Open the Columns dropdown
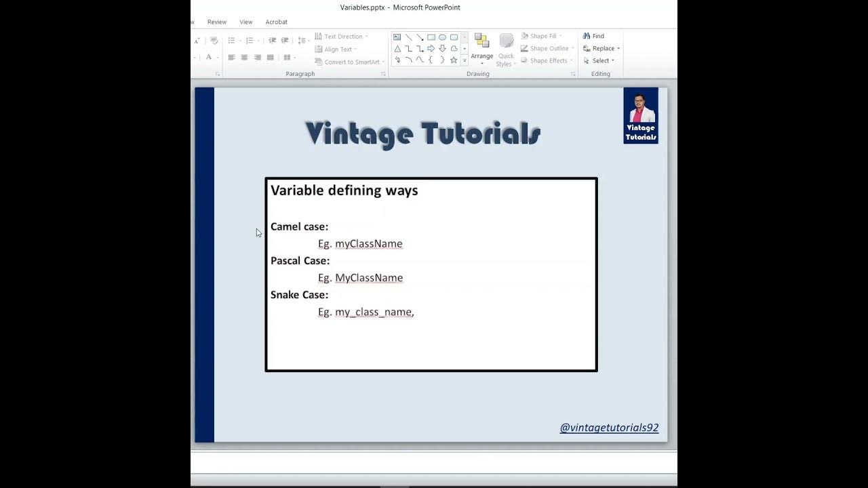868x488 pixels. [289, 58]
